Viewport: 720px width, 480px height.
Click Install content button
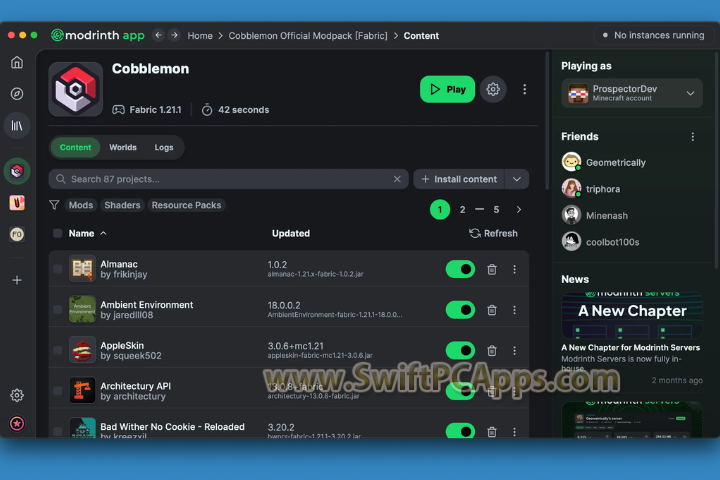tap(459, 179)
